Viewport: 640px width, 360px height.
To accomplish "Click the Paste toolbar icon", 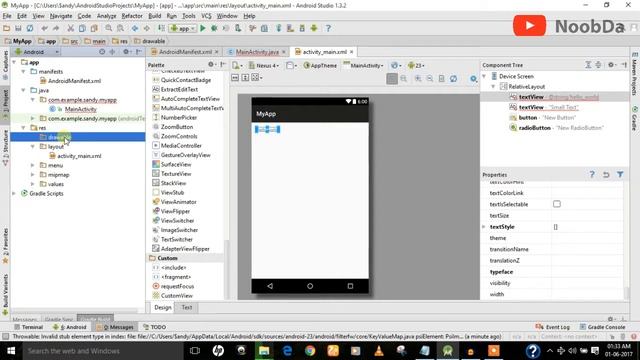I will click(x=94, y=29).
